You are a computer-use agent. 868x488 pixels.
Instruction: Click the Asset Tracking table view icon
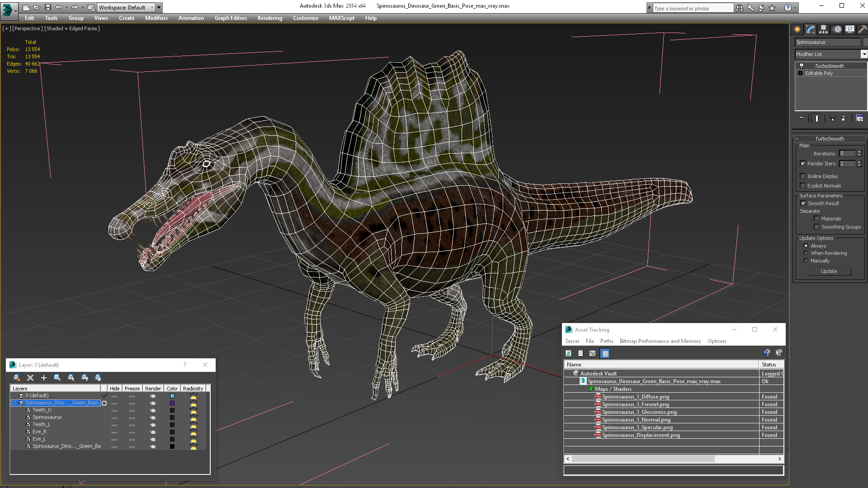[x=605, y=353]
